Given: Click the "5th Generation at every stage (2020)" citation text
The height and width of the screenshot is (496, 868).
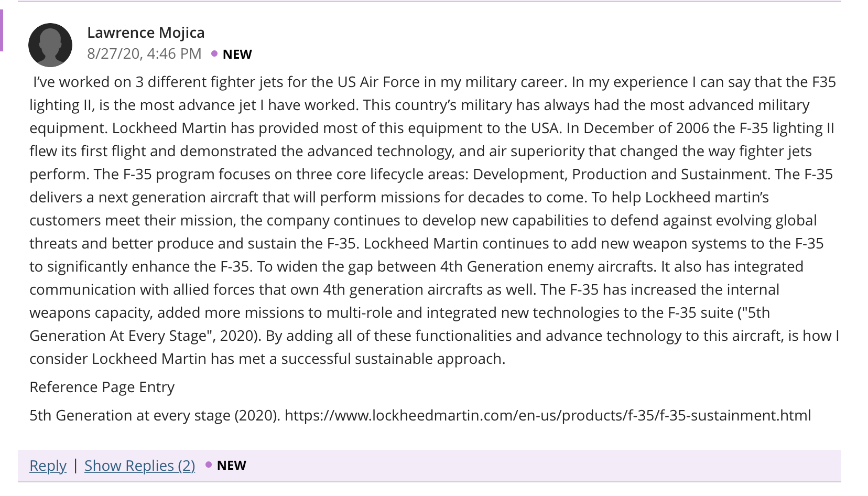Looking at the screenshot, I should (155, 415).
